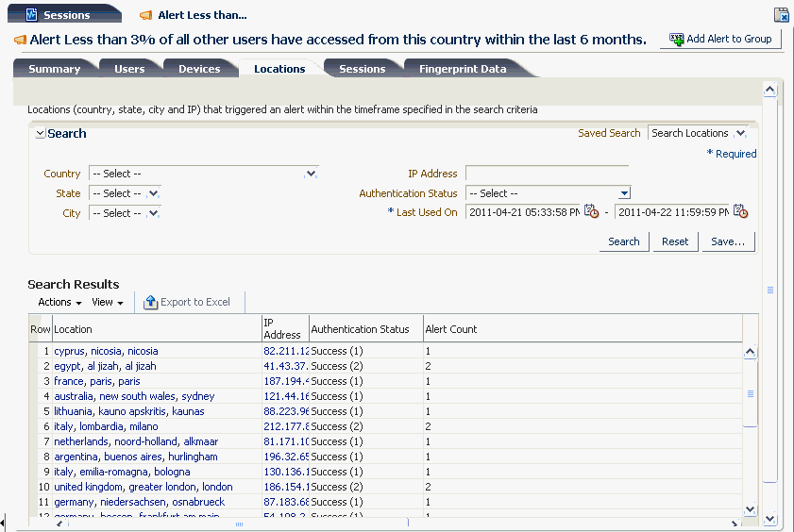Open the Devices tab
Screen dimensions: 794x532
199,69
